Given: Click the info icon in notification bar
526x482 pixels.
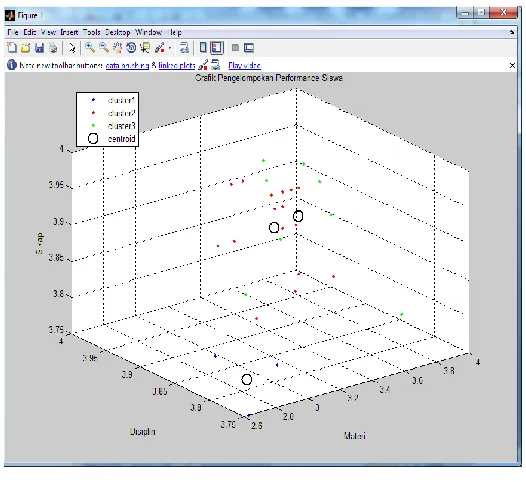Looking at the screenshot, I should point(12,65).
